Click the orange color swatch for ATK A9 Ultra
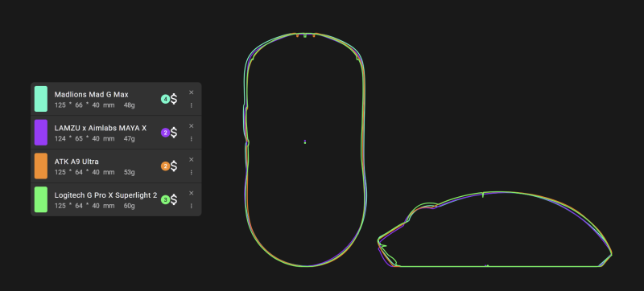Viewport: 644px width, 291px height. [x=41, y=166]
